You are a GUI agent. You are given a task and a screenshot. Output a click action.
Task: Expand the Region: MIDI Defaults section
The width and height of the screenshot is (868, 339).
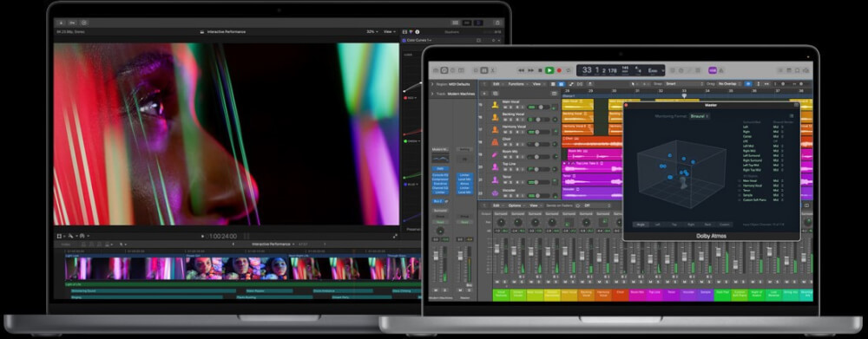[x=432, y=84]
